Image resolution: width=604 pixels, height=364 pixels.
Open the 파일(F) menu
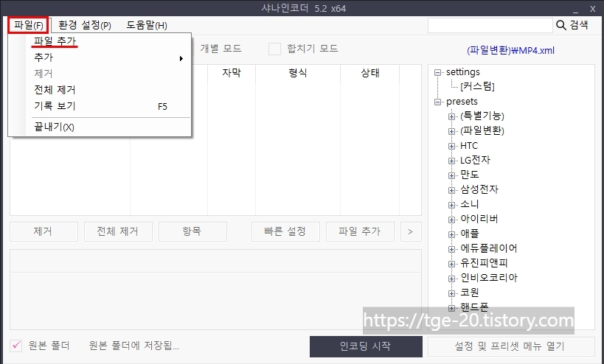pyautogui.click(x=28, y=25)
